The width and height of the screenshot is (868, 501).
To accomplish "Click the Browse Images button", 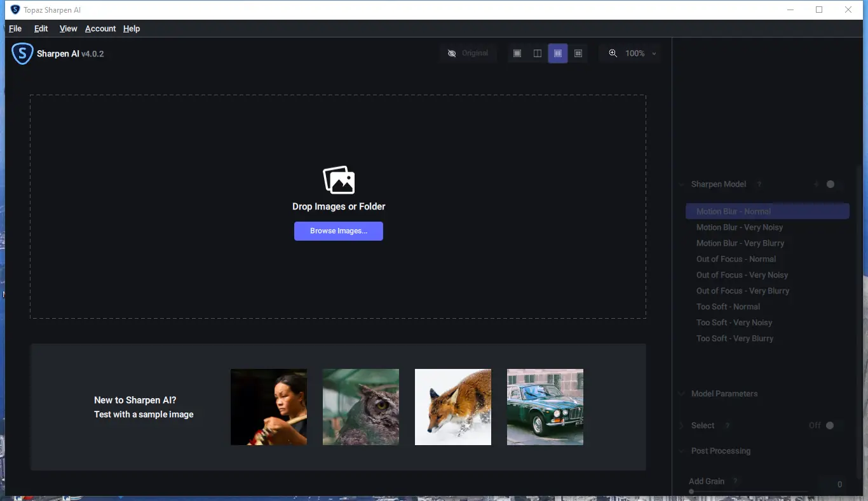I will [339, 231].
